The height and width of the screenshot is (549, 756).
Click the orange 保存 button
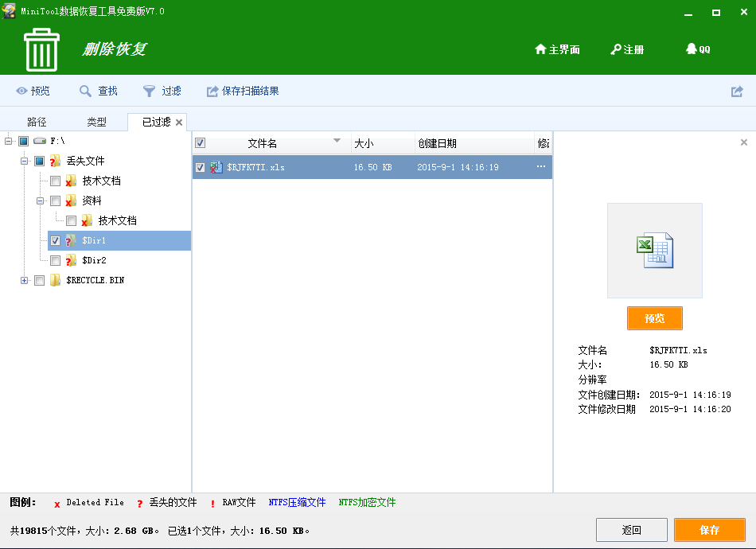click(x=710, y=530)
